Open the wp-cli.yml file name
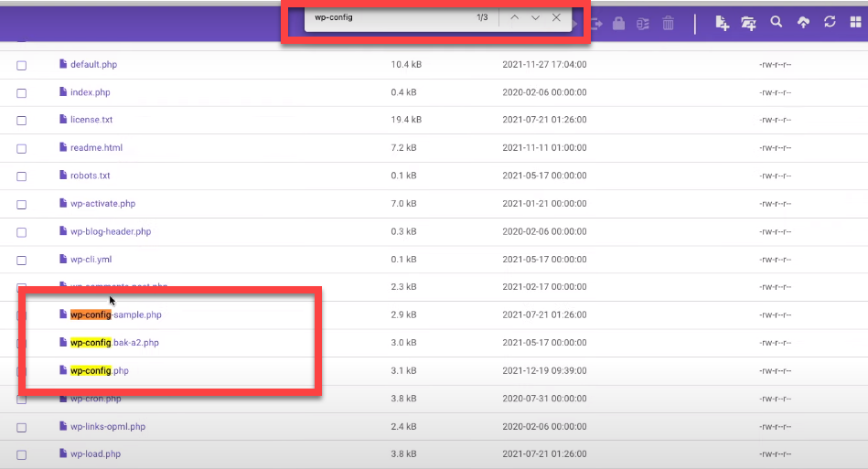This screenshot has height=469, width=868. tap(91, 260)
